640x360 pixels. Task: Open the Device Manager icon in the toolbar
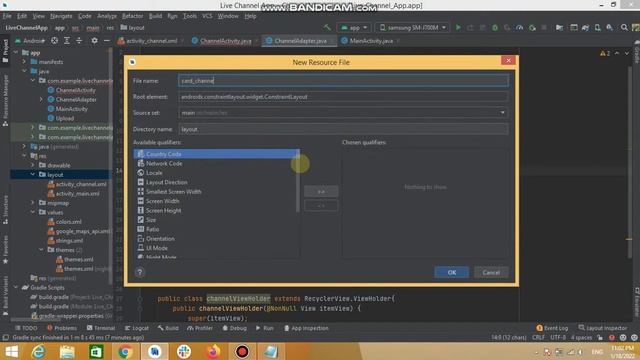[x=598, y=27]
